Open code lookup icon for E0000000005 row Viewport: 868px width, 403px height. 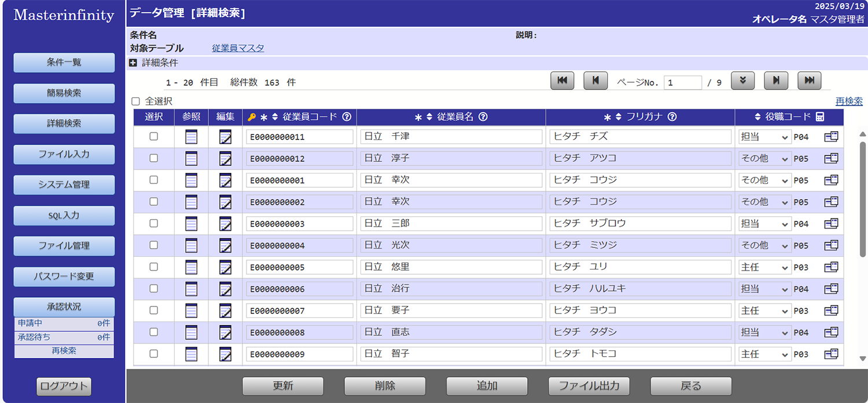point(831,267)
